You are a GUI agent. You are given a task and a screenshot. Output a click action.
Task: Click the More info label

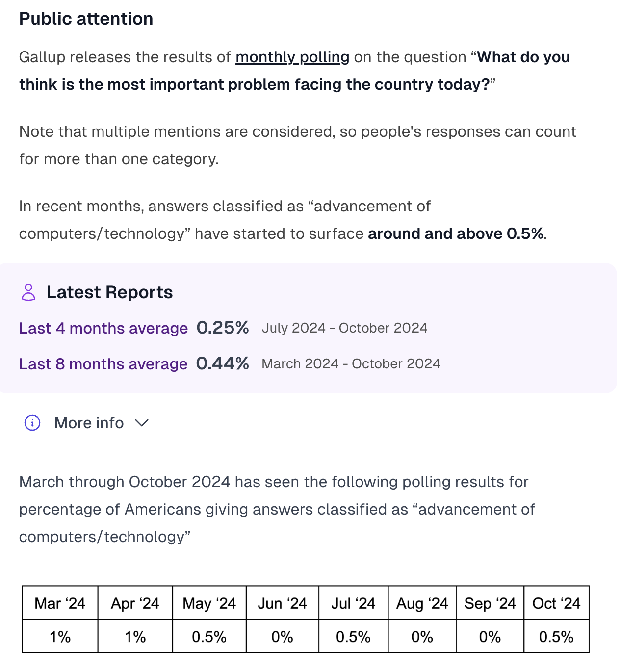[89, 423]
